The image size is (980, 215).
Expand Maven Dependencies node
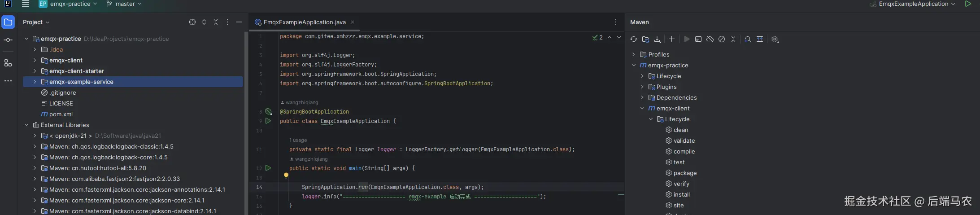642,97
